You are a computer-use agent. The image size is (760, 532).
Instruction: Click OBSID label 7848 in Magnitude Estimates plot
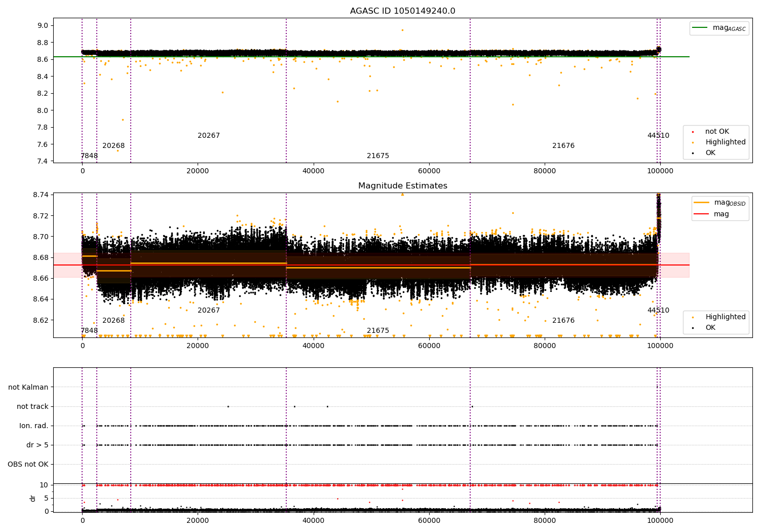click(x=89, y=331)
